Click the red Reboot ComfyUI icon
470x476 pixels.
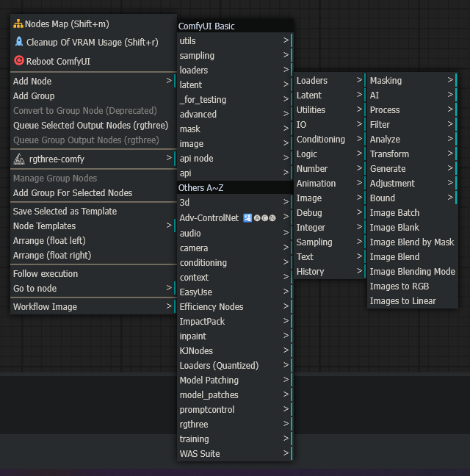tap(19, 61)
